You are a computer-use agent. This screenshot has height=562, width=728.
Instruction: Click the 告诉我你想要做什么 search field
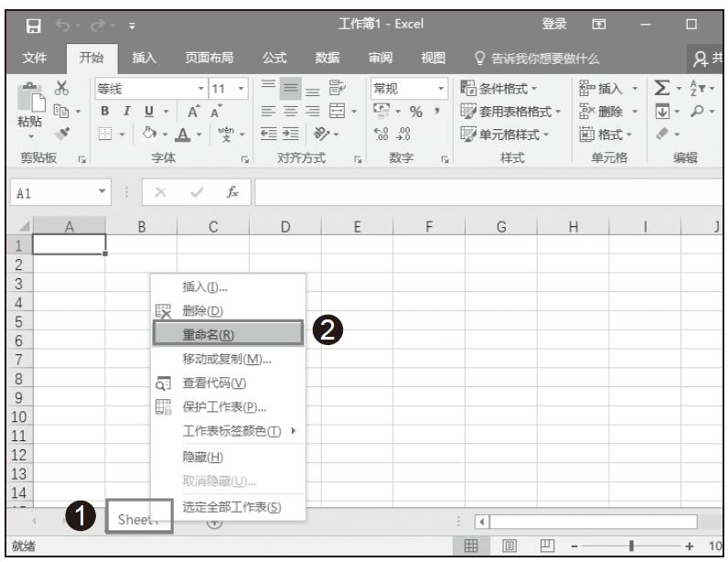541,59
